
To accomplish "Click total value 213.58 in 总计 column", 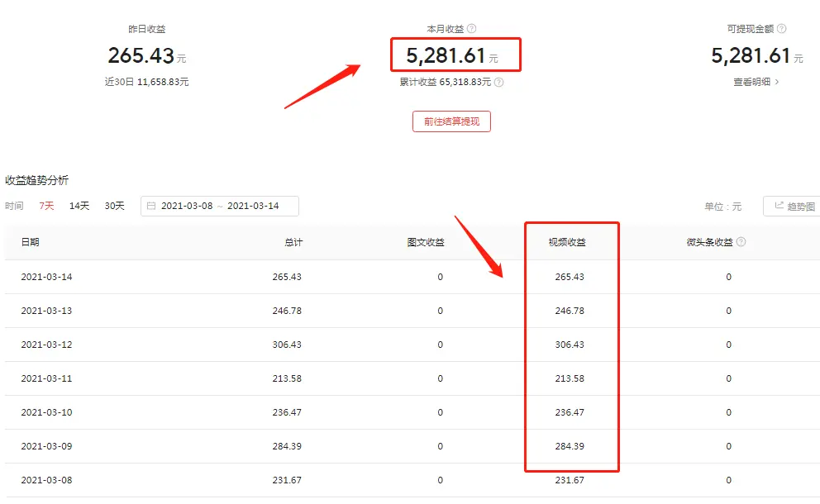I will point(287,378).
